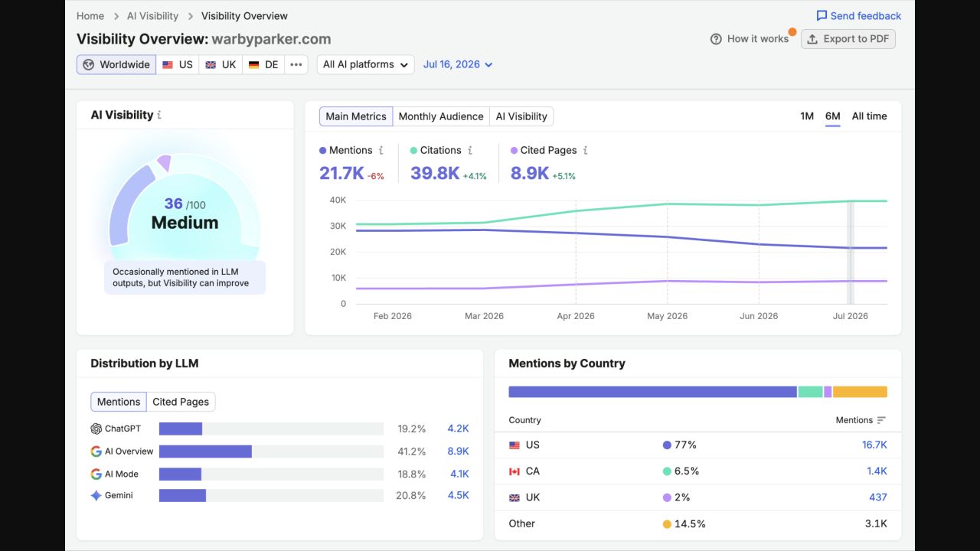Click the Other row in country table
This screenshot has width=980, height=551.
coord(697,524)
